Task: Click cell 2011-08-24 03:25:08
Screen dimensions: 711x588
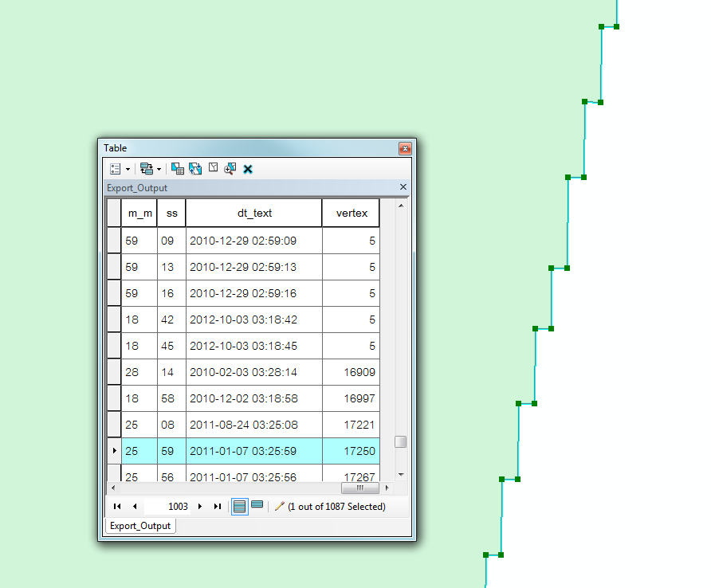Action: pos(254,425)
